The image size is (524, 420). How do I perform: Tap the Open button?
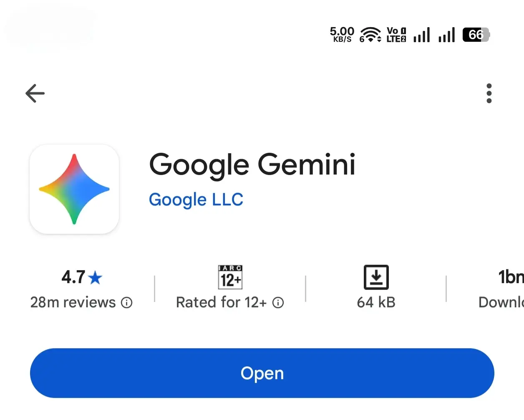262,373
